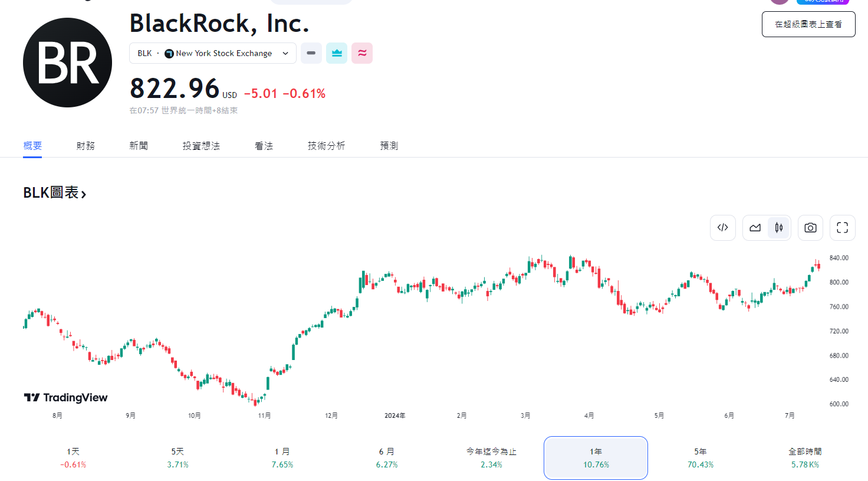
Task: Toggle candlestick chart mode on
Action: (x=778, y=228)
